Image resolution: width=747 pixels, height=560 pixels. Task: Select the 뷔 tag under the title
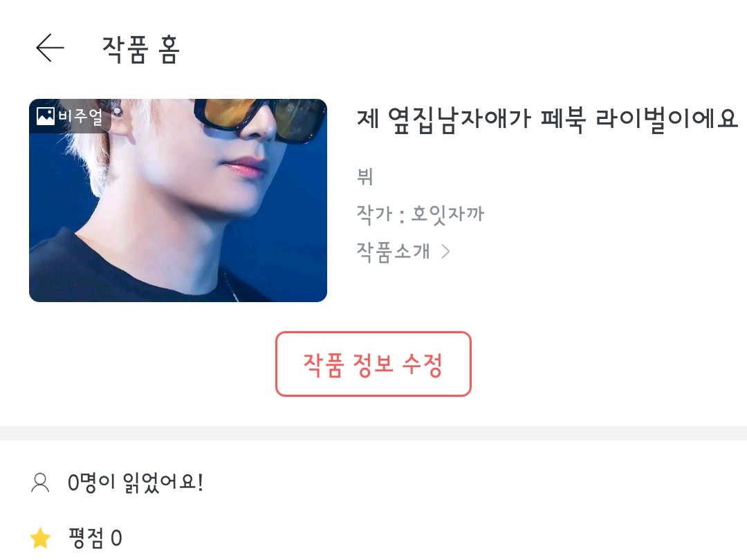[x=365, y=176]
